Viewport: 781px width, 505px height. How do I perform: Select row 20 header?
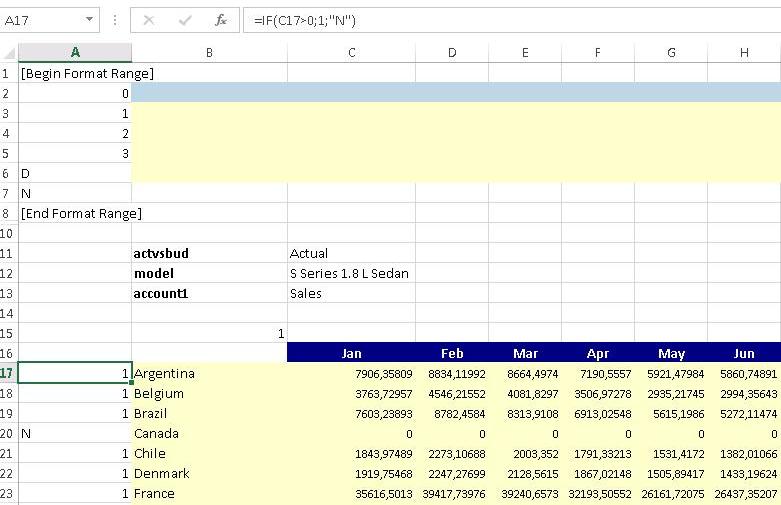click(9, 433)
